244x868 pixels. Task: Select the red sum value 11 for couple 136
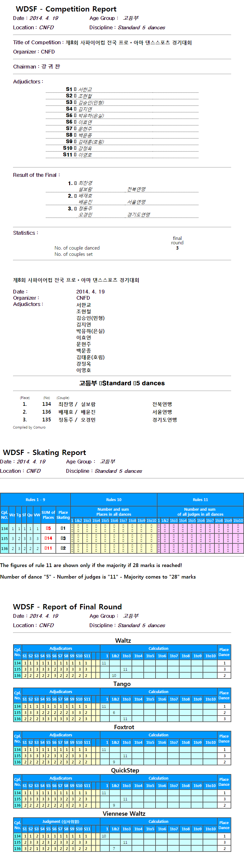point(49,548)
